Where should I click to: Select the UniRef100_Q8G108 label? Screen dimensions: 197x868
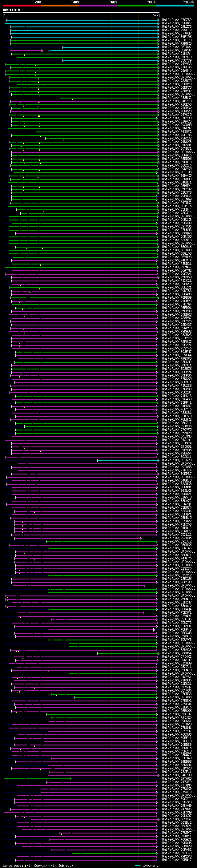[177, 253]
